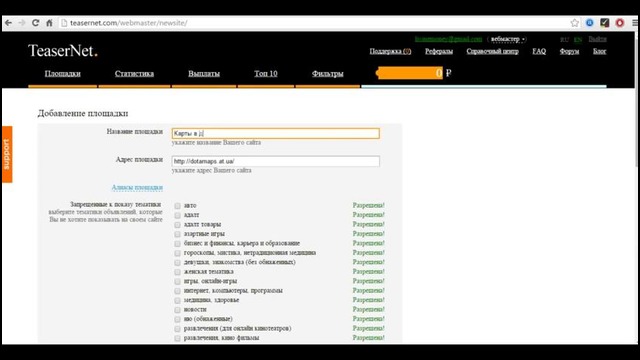Viewport: 640px width, 360px height.
Task: Check the новости checkbox
Action: 178,310
